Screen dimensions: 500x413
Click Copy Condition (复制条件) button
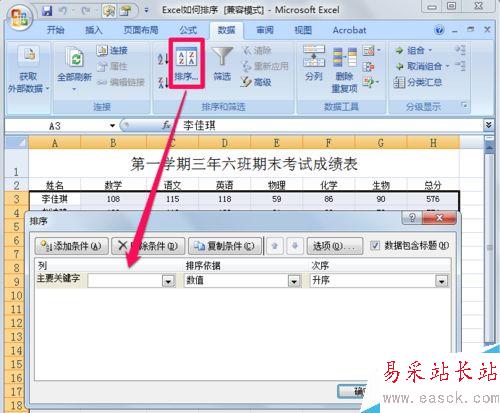tap(225, 246)
